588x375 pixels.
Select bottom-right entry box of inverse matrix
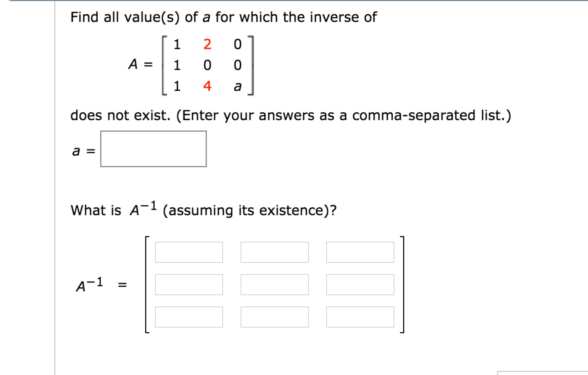pos(360,317)
